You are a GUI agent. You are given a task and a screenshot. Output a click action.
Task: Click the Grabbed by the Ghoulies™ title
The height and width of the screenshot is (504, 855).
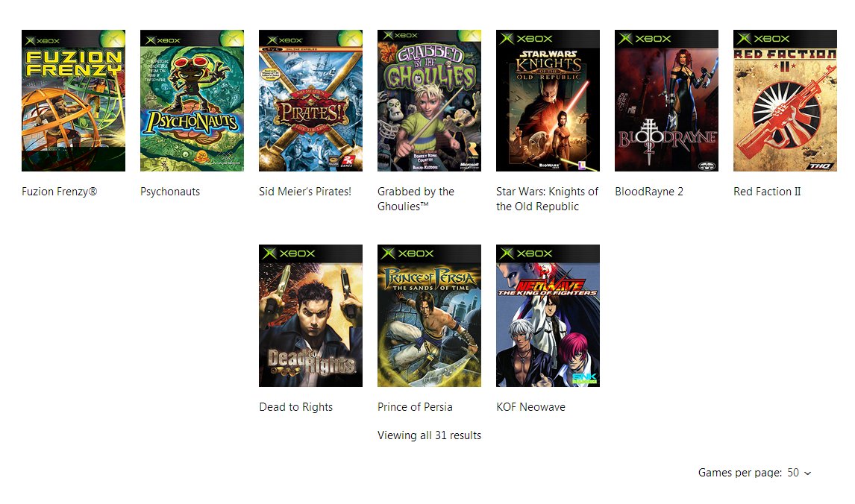tap(416, 199)
